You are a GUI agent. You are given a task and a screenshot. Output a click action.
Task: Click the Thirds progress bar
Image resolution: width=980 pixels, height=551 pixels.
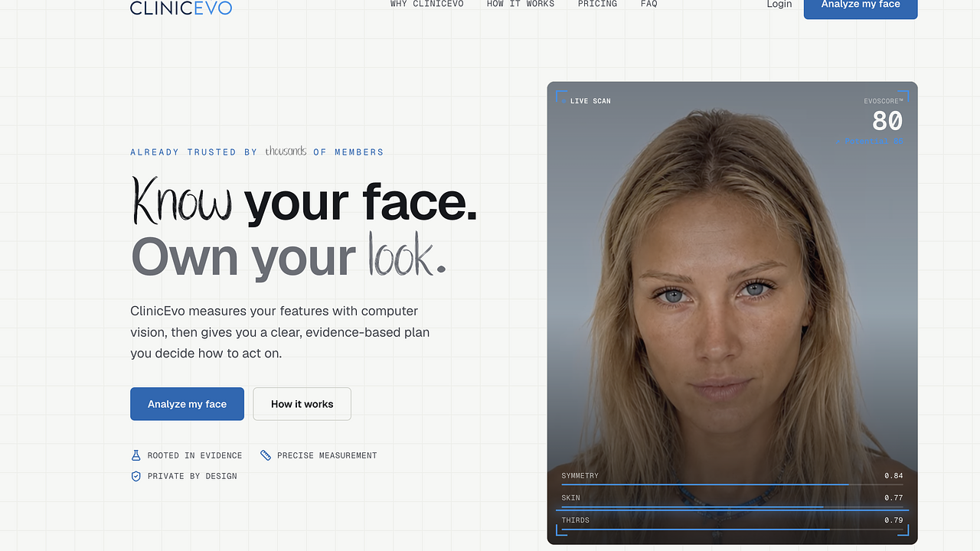pyautogui.click(x=732, y=529)
